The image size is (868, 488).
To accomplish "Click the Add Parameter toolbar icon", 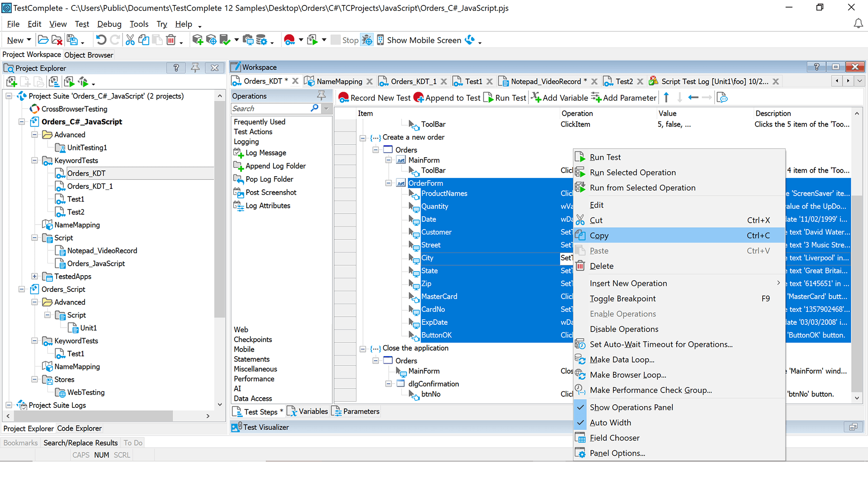I will coord(596,98).
